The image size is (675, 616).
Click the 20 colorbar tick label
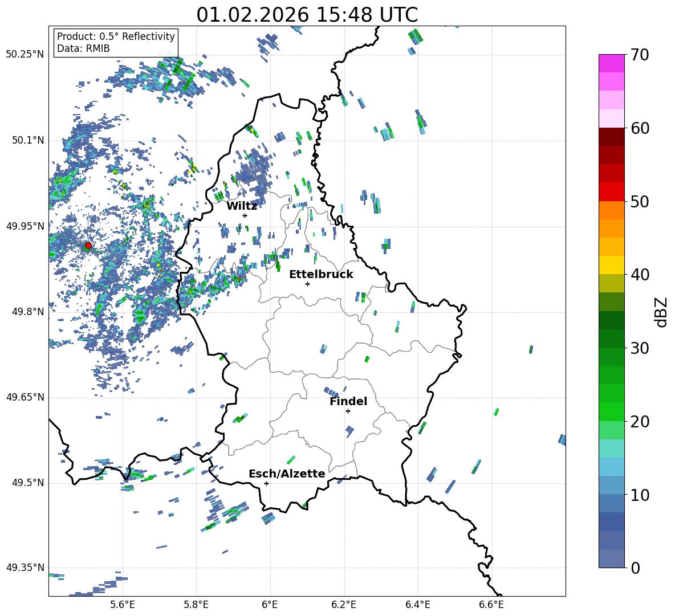[639, 422]
